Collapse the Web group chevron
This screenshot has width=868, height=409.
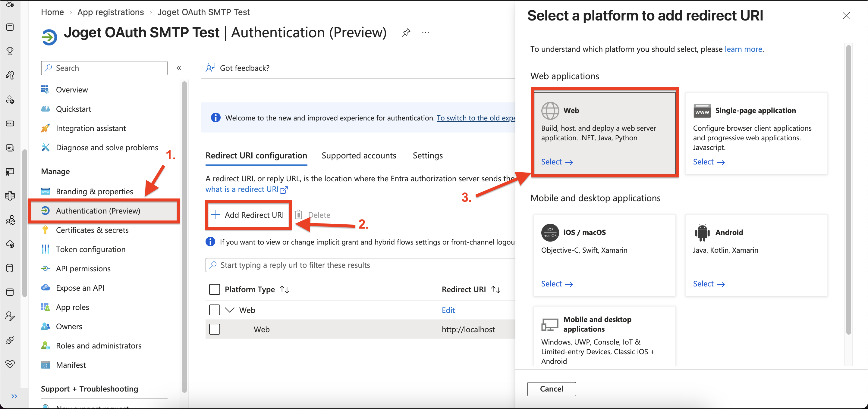[x=229, y=310]
